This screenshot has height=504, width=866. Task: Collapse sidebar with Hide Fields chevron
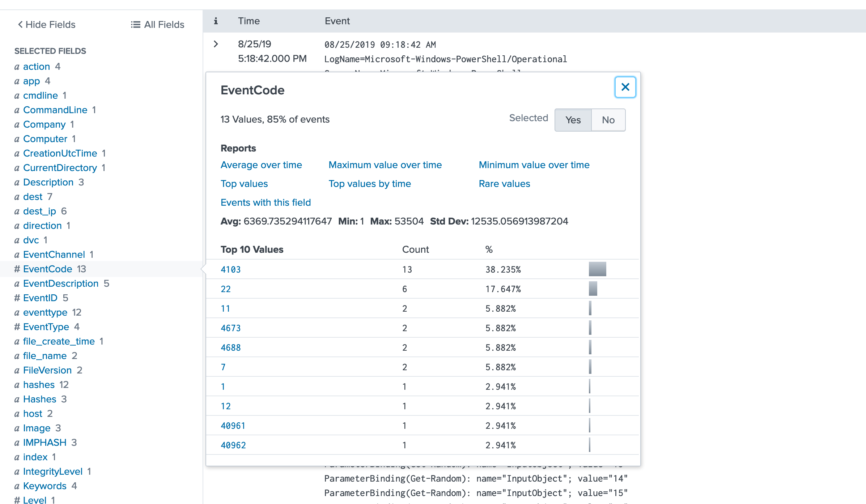20,25
